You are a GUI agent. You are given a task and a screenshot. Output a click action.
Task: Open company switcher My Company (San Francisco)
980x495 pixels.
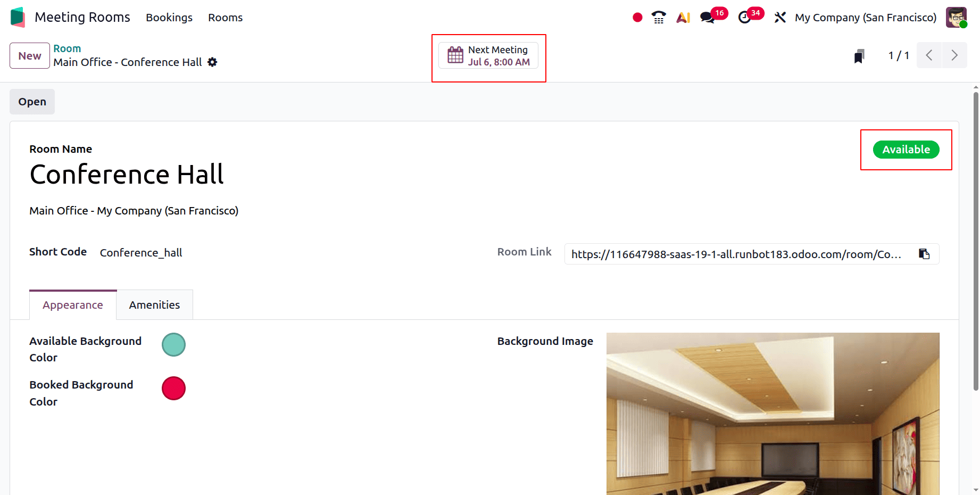(x=866, y=18)
